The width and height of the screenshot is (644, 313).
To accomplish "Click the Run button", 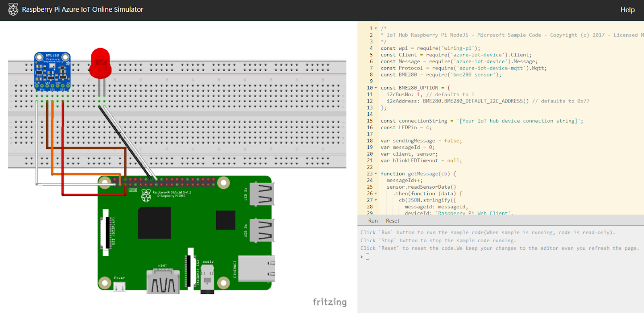I will tap(373, 221).
